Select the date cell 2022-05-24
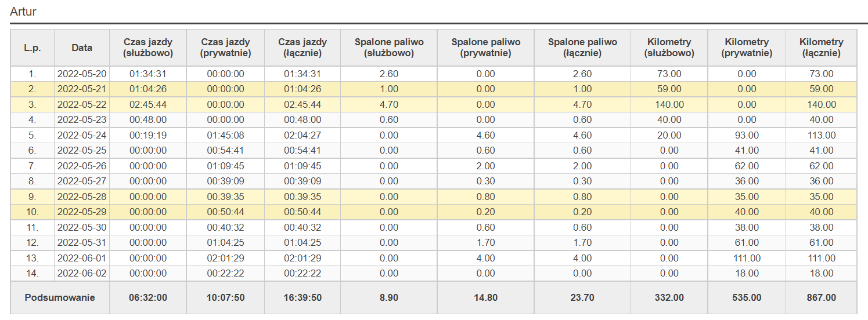 pyautogui.click(x=82, y=136)
